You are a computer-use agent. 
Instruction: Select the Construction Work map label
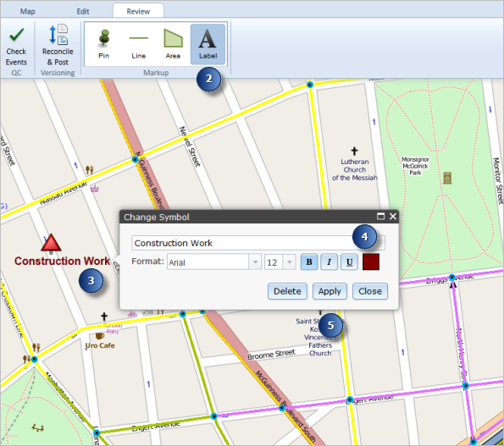coord(63,261)
